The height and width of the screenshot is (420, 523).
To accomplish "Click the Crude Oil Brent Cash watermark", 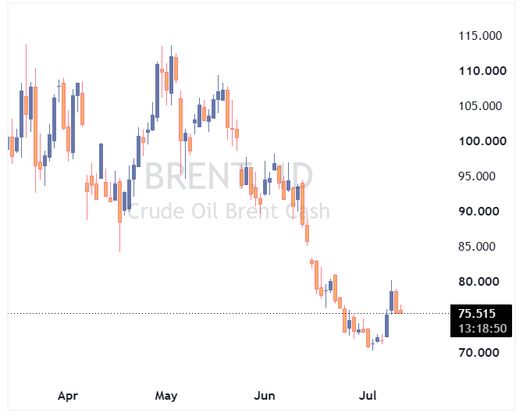I will click(x=229, y=212).
